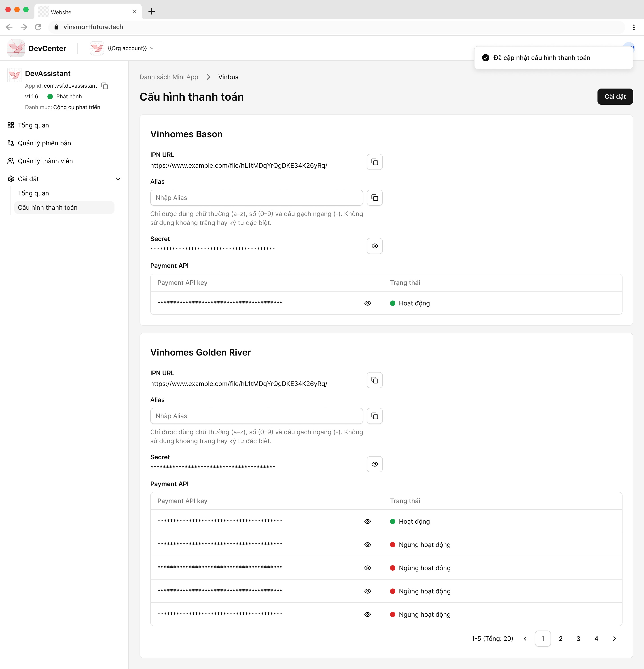This screenshot has height=669, width=644.
Task: Select Cấu hình thanh toán submenu item
Action: point(64,207)
